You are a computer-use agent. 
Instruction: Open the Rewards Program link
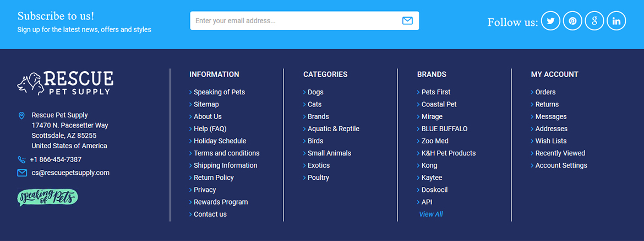tap(221, 202)
